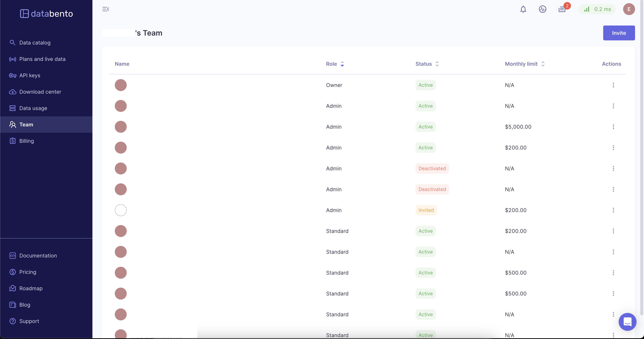Click the 0.2 ms latency indicator
This screenshot has width=644, height=339.
click(597, 9)
